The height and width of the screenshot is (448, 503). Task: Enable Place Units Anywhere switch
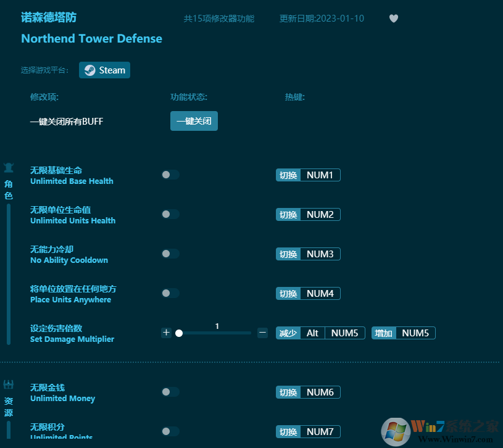[x=170, y=294]
